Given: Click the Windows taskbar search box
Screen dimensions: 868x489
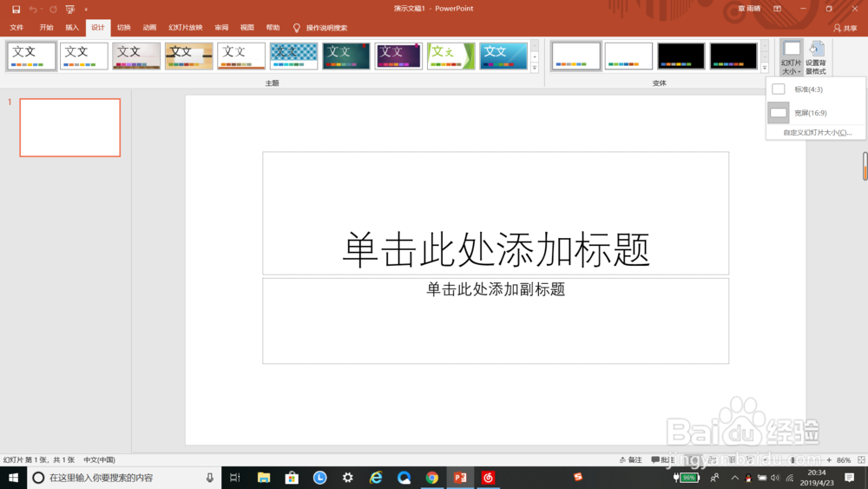Looking at the screenshot, I should pyautogui.click(x=124, y=478).
